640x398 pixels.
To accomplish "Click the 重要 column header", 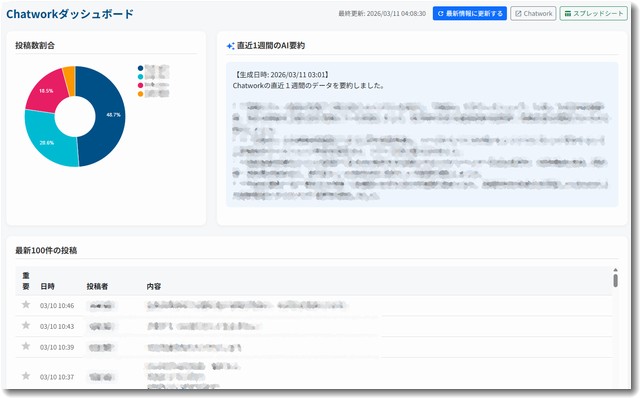I will [26, 281].
